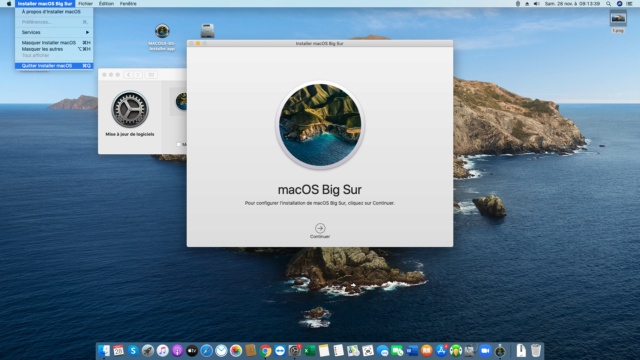Select 1.png desktop file thumbnail
Image resolution: width=640 pixels, height=360 pixels.
point(618,18)
